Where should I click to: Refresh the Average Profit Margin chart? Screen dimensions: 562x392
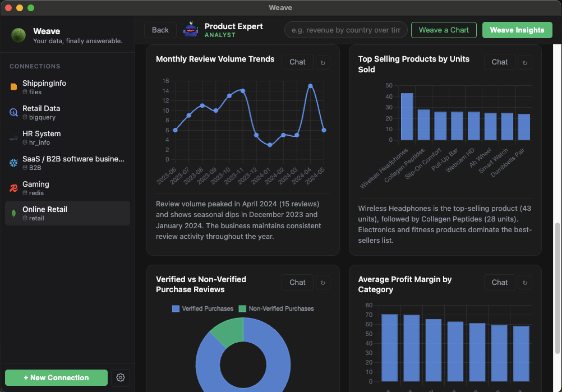(x=525, y=282)
